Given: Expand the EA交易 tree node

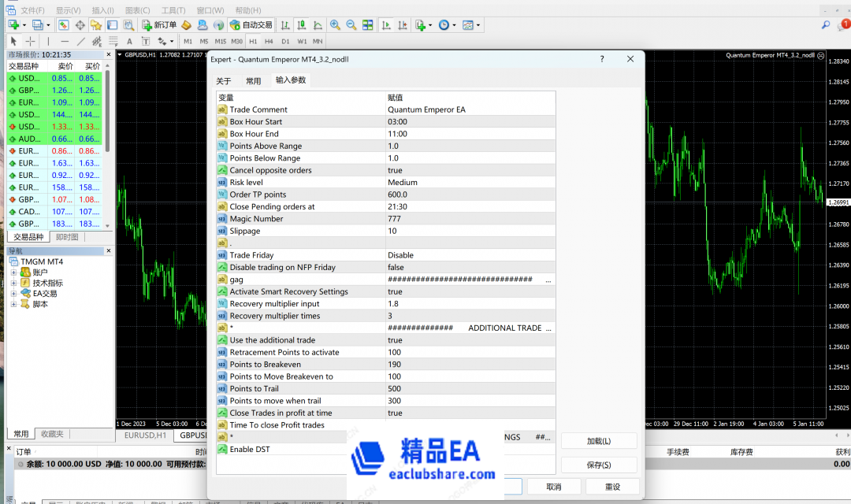Looking at the screenshot, I should click(x=13, y=294).
